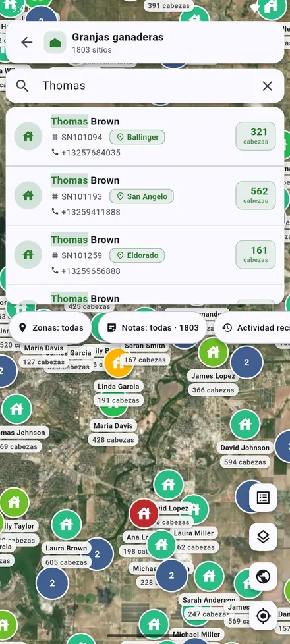Image resolution: width=290 pixels, height=644 pixels.
Task: Tap the 191 cabezas label
Action: [118, 400]
